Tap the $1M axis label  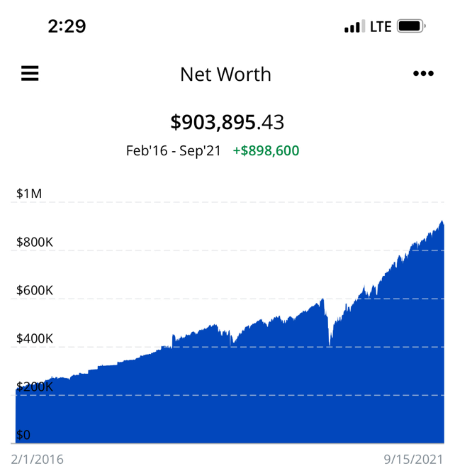(29, 194)
